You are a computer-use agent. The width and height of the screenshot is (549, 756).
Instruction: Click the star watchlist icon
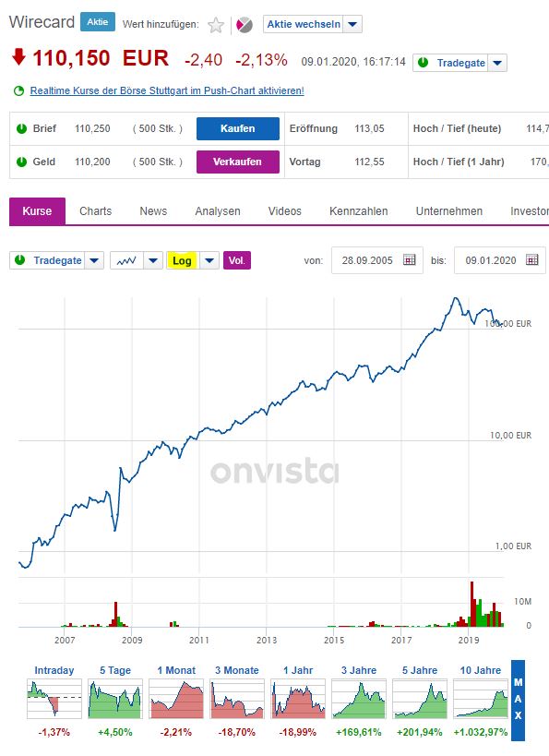coord(217,25)
